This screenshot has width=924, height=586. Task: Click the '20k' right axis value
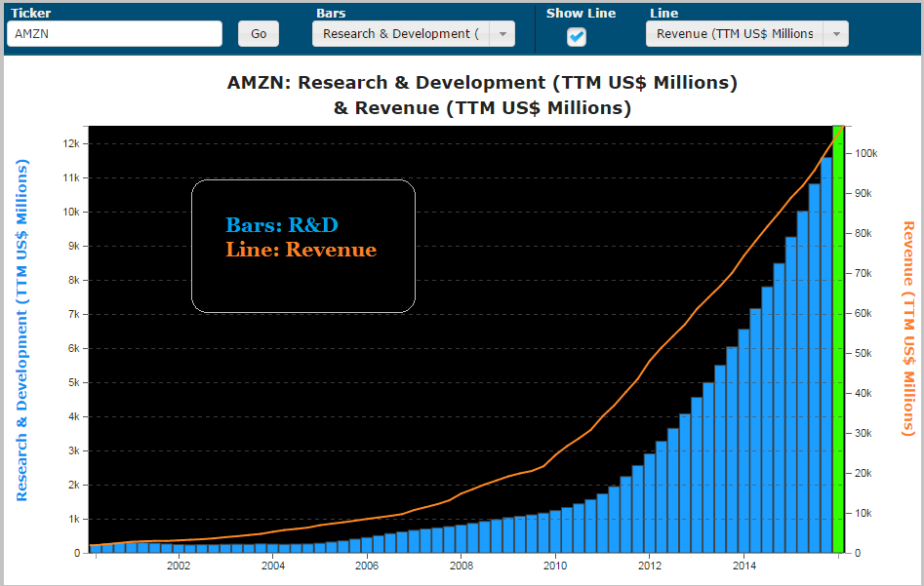point(864,474)
